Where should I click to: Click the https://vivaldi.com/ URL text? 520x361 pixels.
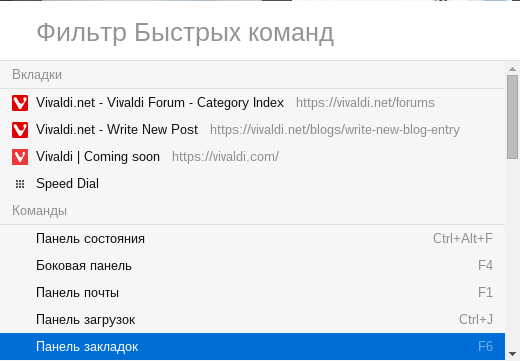225,157
